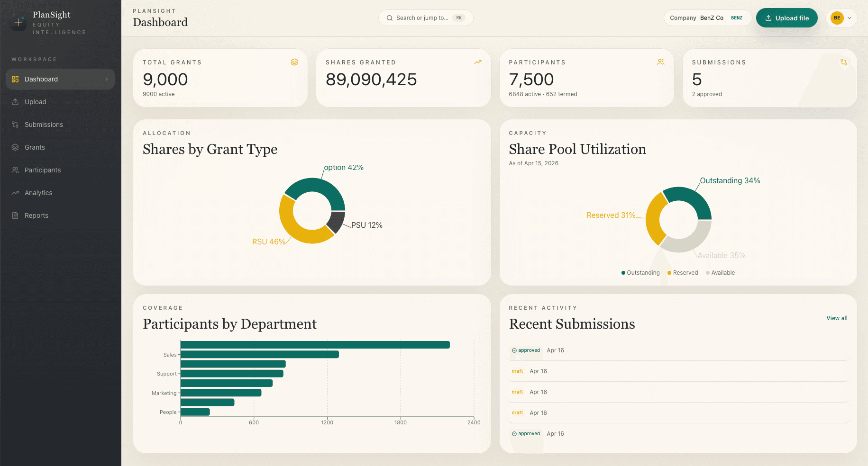Select the Dashboard icon in the sidebar
The image size is (868, 466).
[15, 79]
